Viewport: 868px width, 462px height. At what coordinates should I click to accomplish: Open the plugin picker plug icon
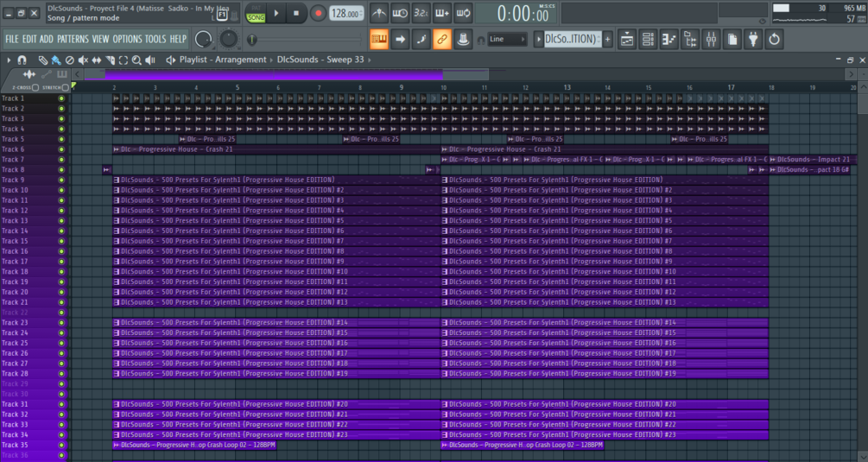[x=753, y=39]
